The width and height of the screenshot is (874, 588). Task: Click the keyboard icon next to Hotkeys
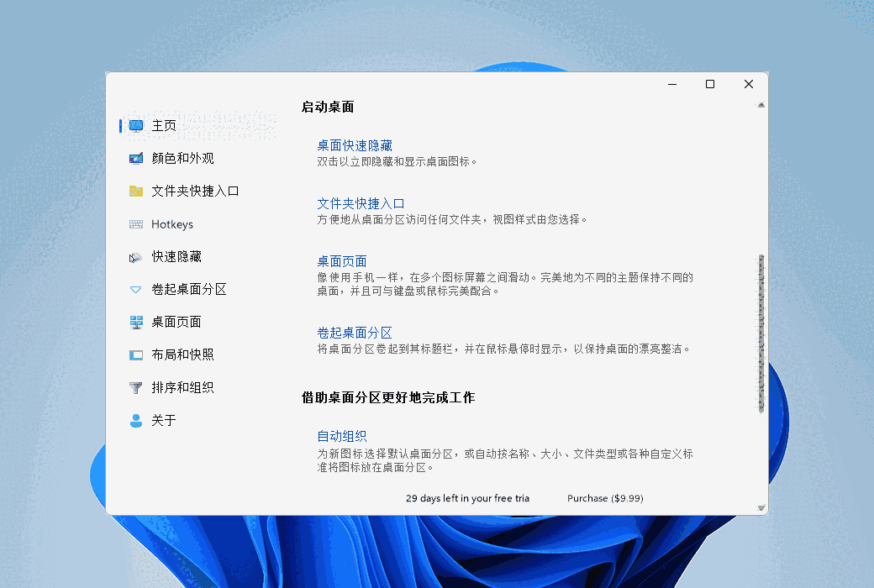click(136, 224)
